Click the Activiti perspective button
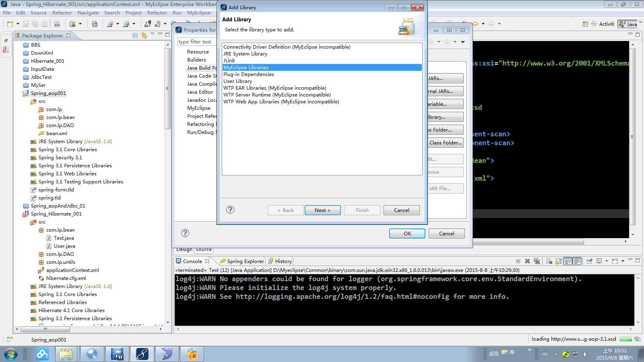This screenshot has height=362, width=644. coord(603,24)
